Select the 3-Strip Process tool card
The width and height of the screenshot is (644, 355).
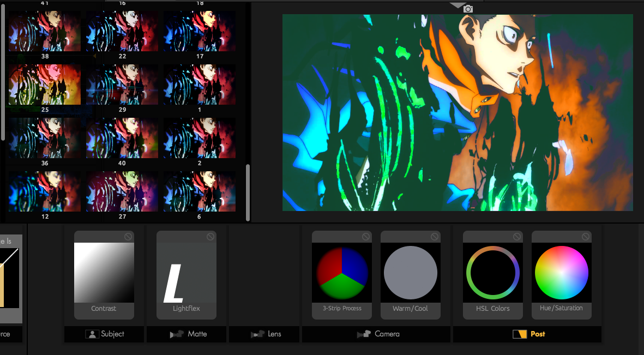342,275
